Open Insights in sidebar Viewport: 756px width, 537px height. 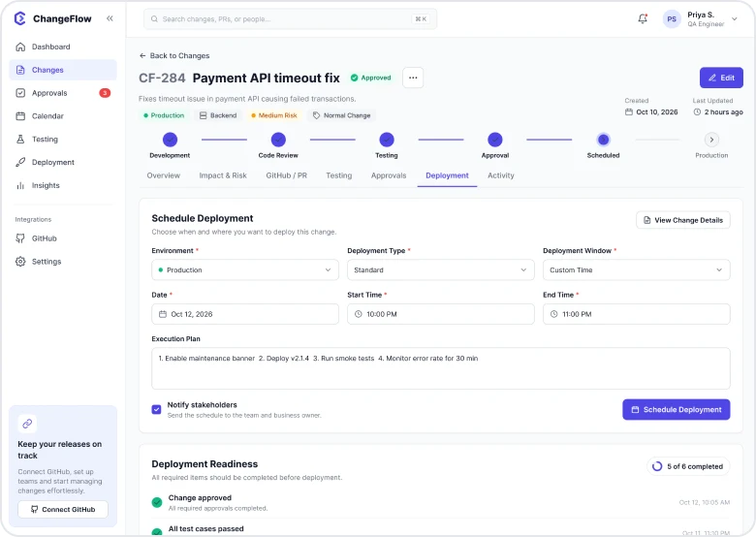coord(63,185)
